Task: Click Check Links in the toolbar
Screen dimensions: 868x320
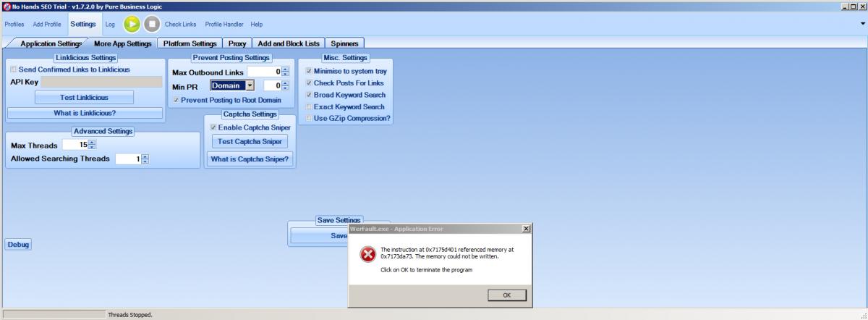Action: (181, 24)
